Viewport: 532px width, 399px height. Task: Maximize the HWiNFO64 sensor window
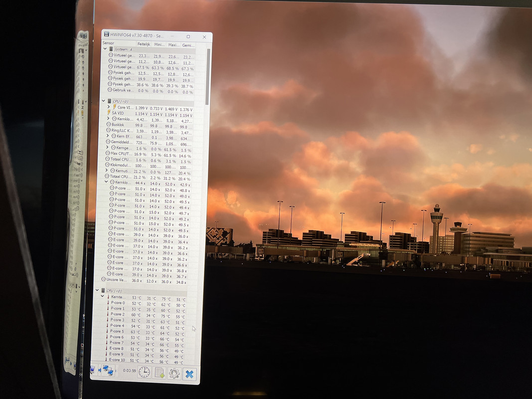coord(188,36)
